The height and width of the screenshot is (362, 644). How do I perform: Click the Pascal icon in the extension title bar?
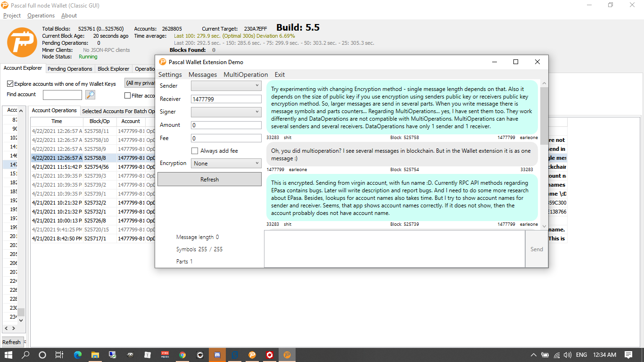[x=163, y=62]
